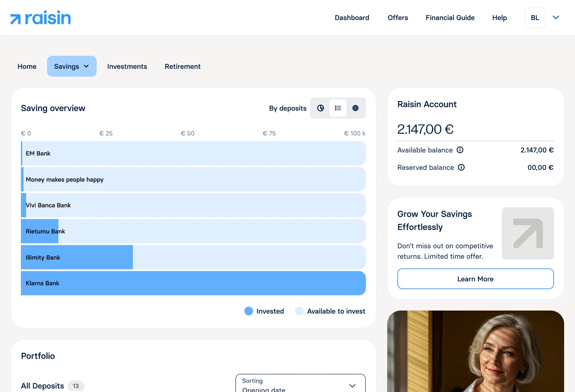Open the Sorting dropdown
This screenshot has width=575, height=392.
click(301, 383)
